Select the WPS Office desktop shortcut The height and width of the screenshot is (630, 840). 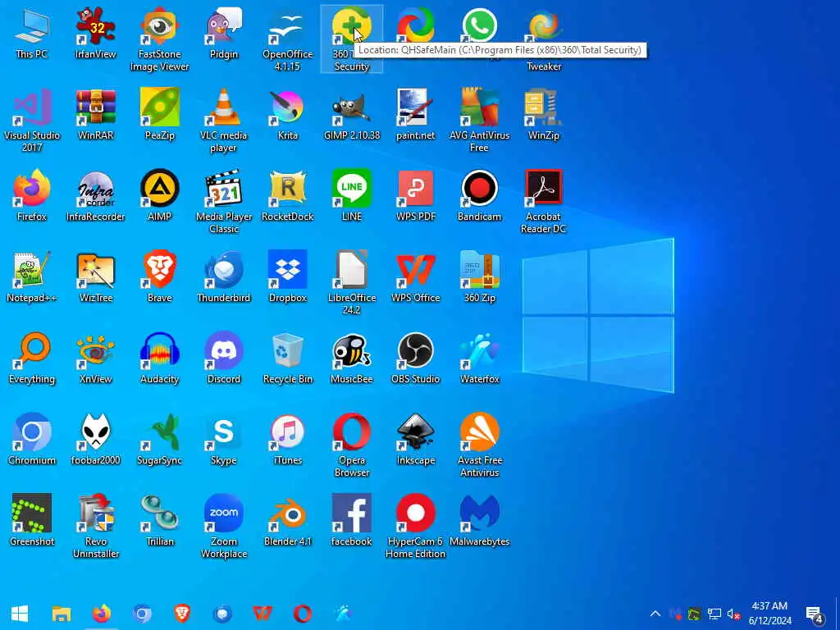(x=416, y=277)
